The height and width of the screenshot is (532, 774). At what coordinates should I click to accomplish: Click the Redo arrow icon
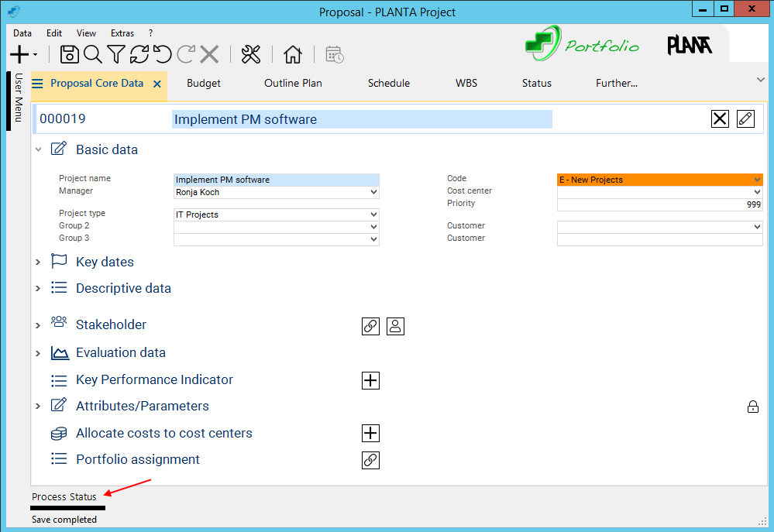tap(186, 54)
